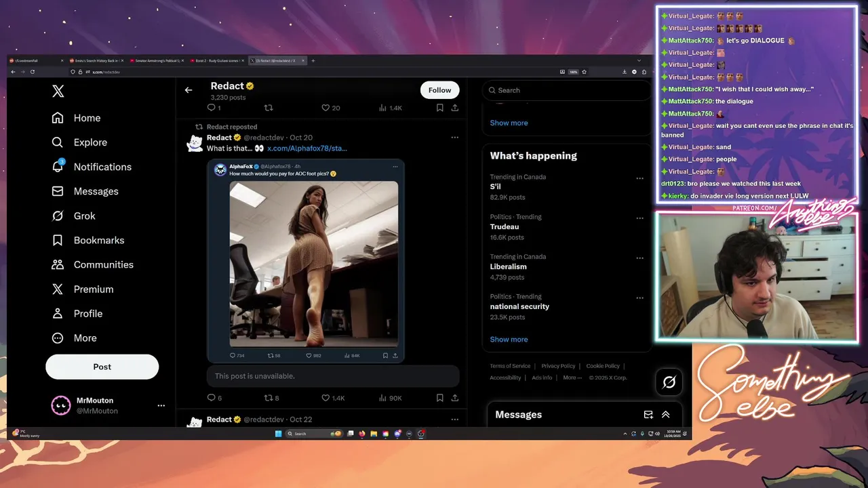Open x.com/Alphafox78 link in post
The height and width of the screenshot is (488, 868).
[307, 148]
